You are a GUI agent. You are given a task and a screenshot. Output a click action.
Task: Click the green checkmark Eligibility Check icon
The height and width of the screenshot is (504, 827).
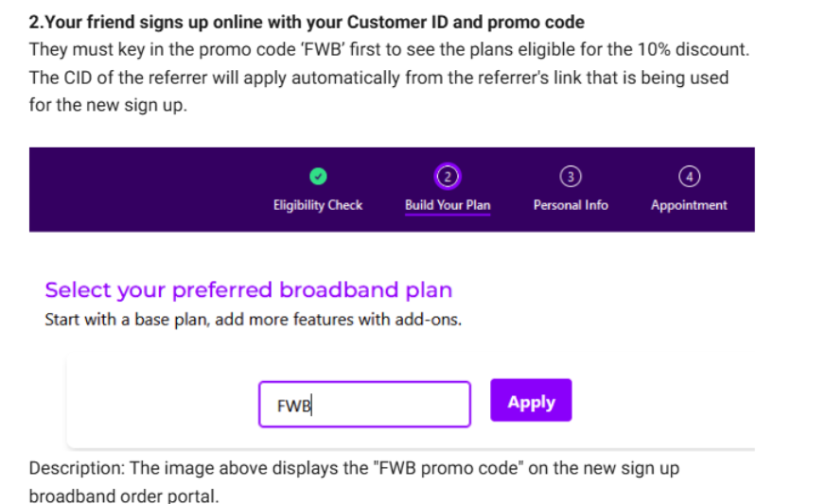point(318,176)
